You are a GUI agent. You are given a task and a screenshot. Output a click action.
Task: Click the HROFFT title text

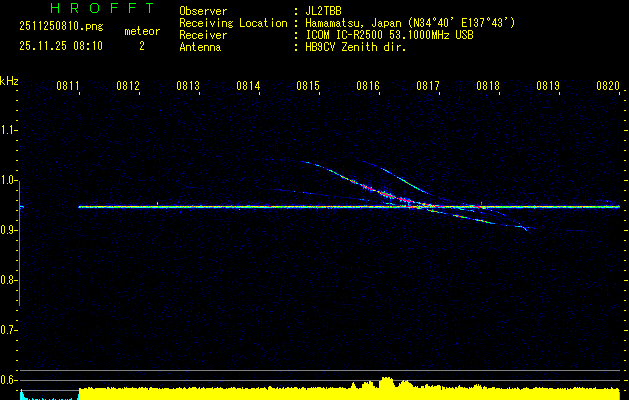(102, 8)
